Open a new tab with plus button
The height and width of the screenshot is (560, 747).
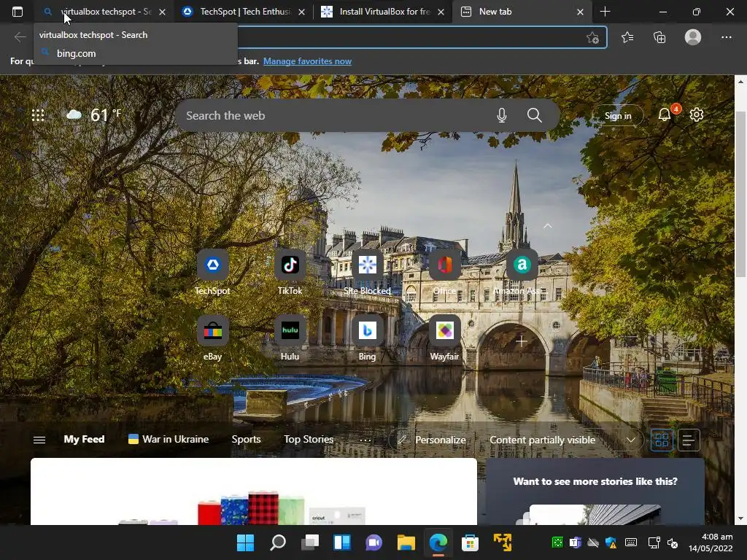(605, 12)
